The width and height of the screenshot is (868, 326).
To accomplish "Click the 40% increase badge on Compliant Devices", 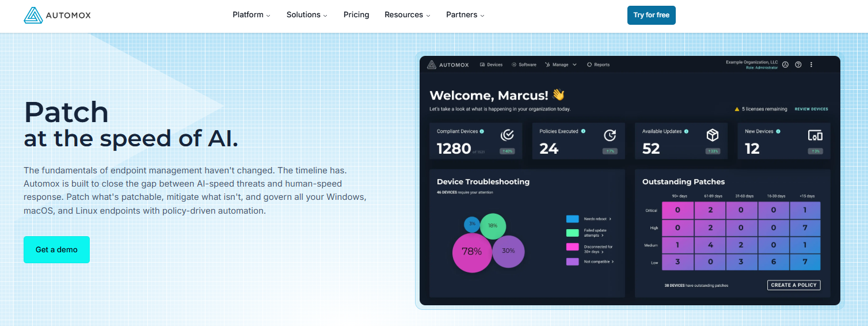I will (x=507, y=151).
